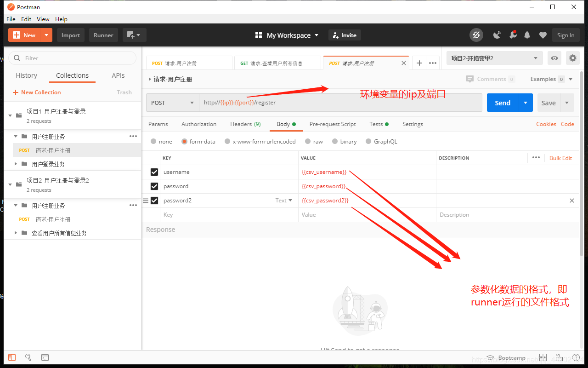Open help question mark icon
The image size is (588, 368).
[575, 357]
